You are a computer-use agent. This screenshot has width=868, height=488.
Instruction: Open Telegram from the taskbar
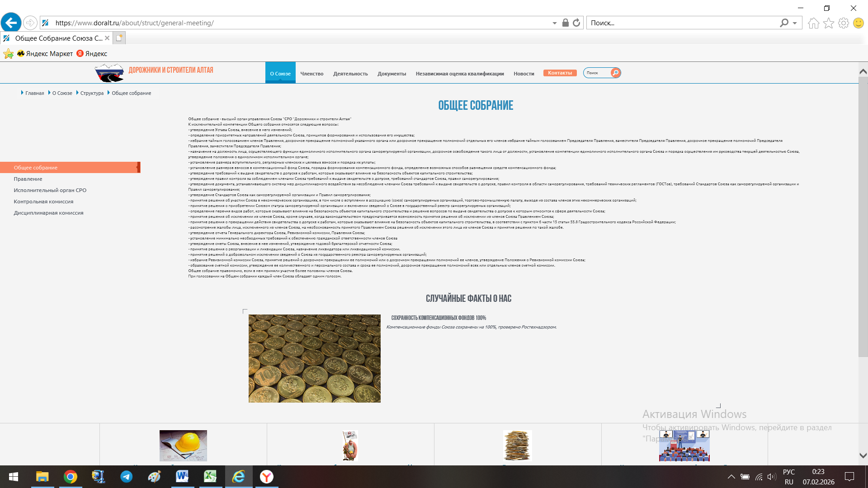click(x=126, y=477)
